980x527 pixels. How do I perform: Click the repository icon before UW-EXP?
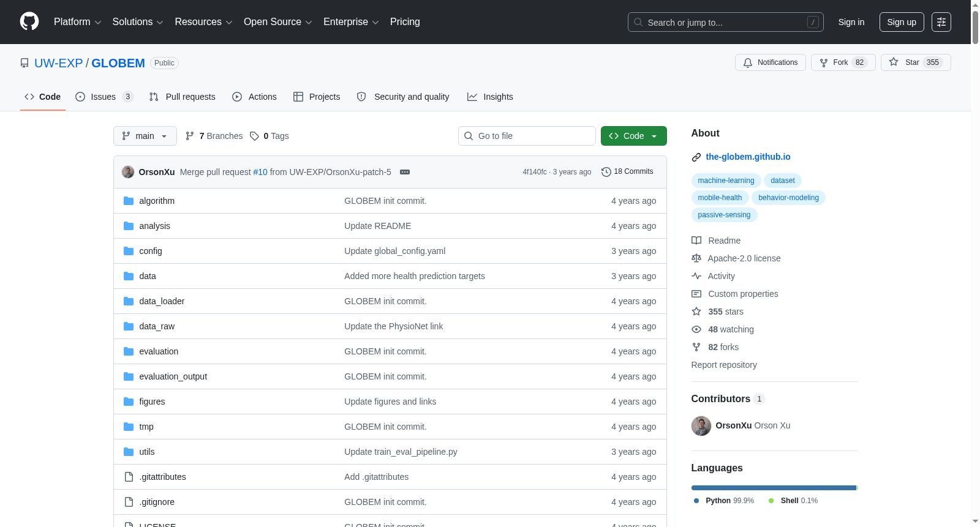24,63
